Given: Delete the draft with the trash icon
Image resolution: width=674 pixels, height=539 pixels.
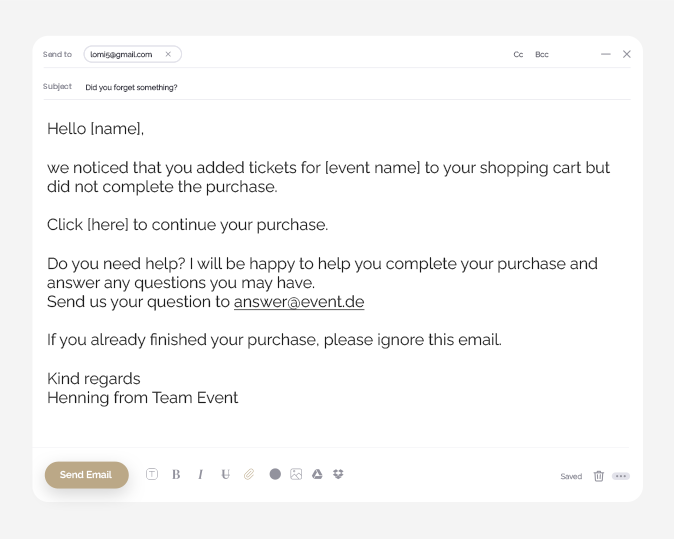Looking at the screenshot, I should [x=599, y=476].
